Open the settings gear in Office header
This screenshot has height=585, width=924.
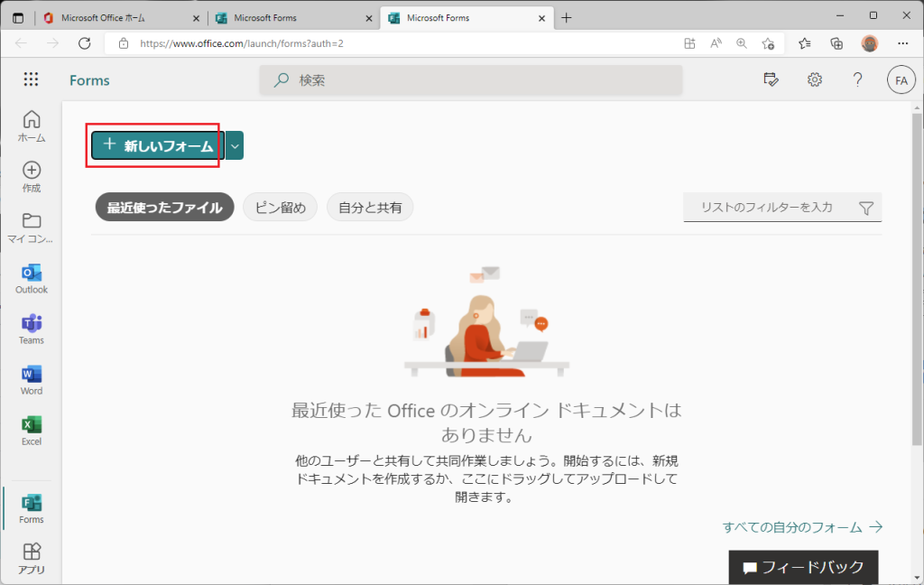pos(815,79)
